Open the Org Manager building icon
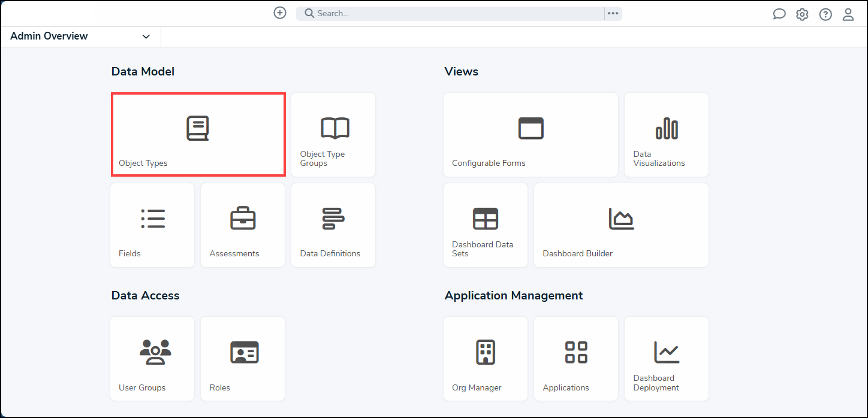 [x=486, y=352]
